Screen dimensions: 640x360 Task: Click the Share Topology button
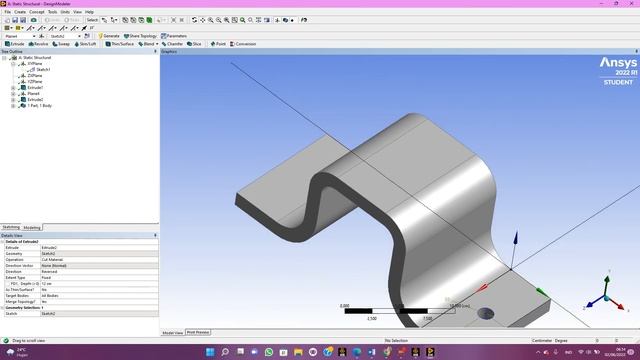tap(140, 36)
